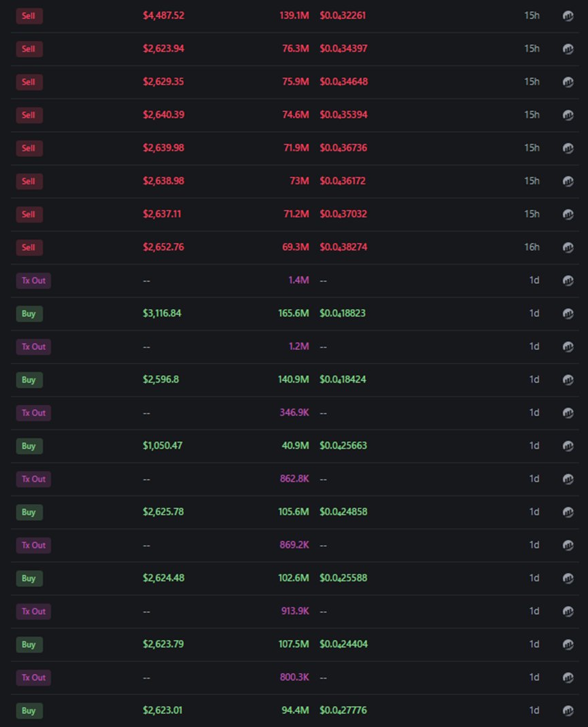The height and width of the screenshot is (727, 588).
Task: Select Sell badge on $2,637.11 row
Action: [x=29, y=214]
